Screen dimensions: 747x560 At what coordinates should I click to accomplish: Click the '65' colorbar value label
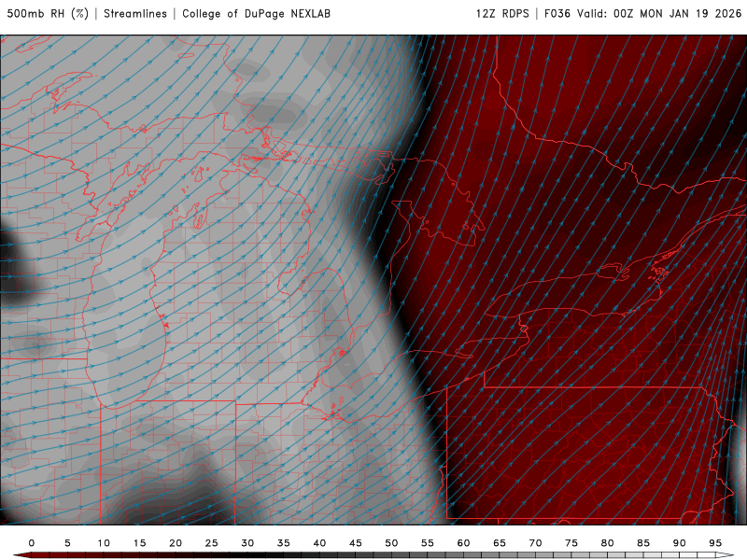tap(500, 543)
